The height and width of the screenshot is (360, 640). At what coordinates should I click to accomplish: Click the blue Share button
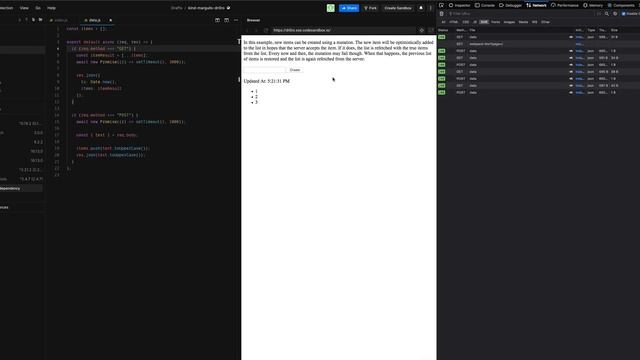349,8
